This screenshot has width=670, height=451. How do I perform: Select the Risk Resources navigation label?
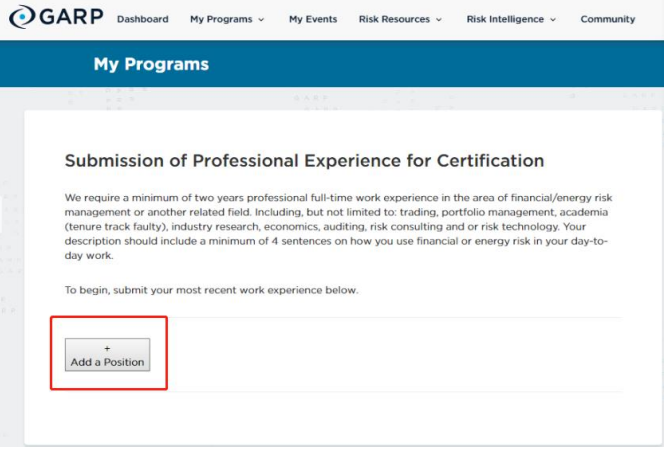393,19
